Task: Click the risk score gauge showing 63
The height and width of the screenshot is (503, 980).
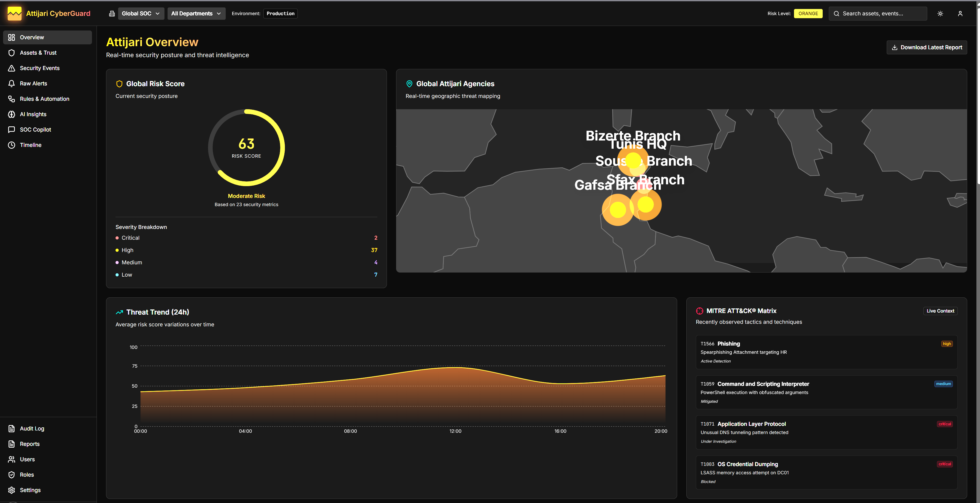Action: 246,148
